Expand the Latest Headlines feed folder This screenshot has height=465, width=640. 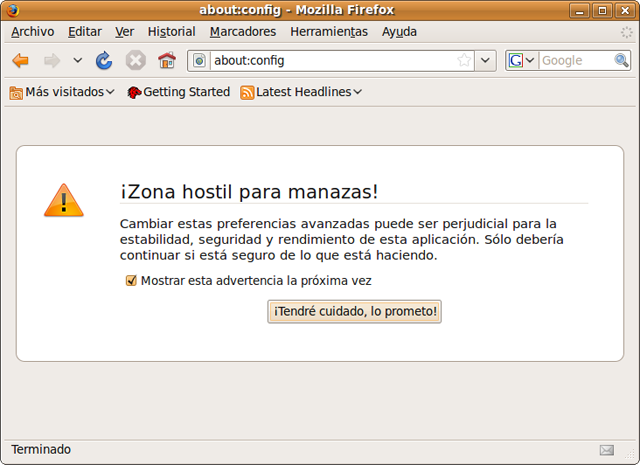(x=301, y=92)
